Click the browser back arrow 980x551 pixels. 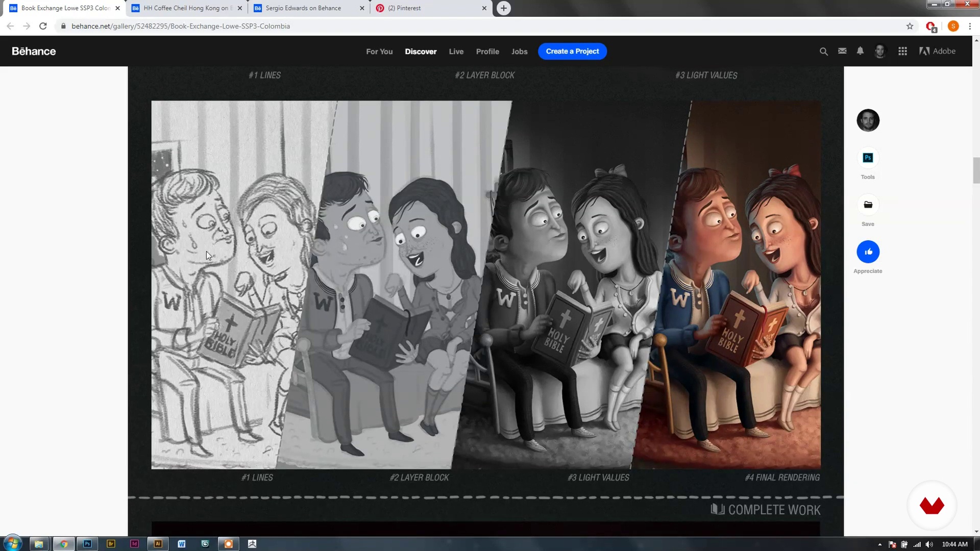pos(10,26)
